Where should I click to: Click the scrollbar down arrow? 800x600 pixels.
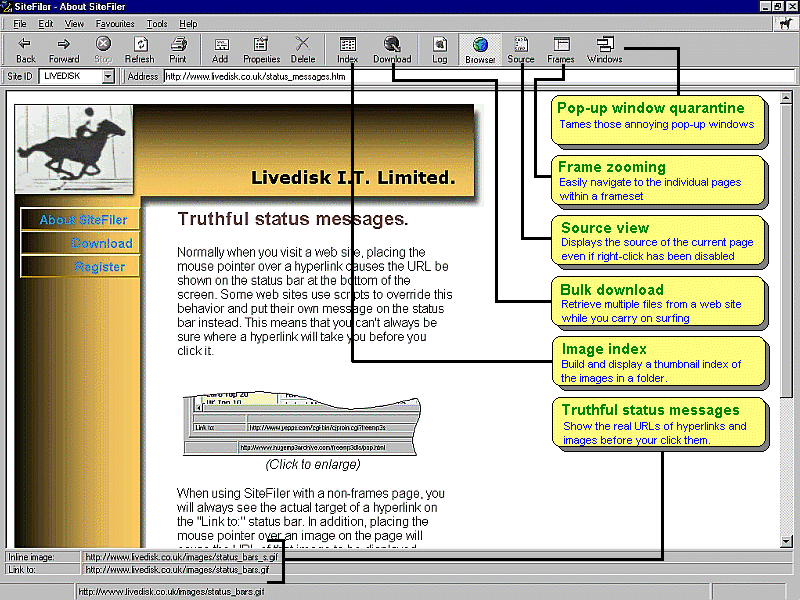coord(786,541)
